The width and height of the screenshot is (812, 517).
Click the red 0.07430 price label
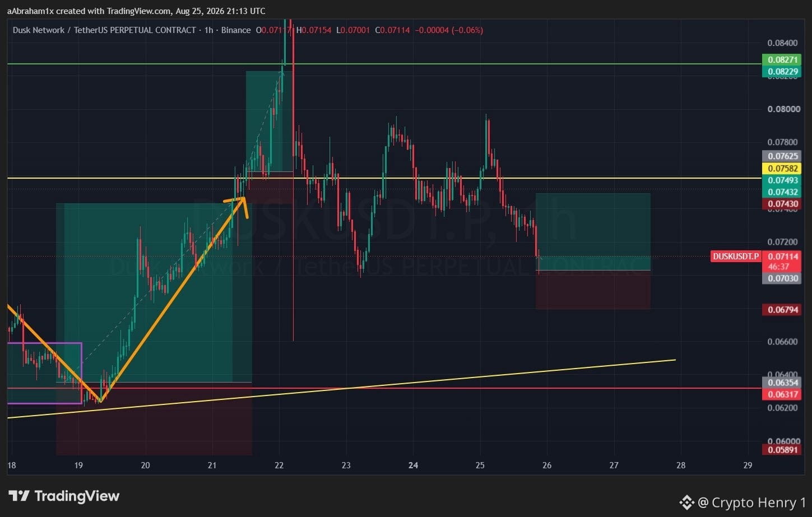pos(783,204)
